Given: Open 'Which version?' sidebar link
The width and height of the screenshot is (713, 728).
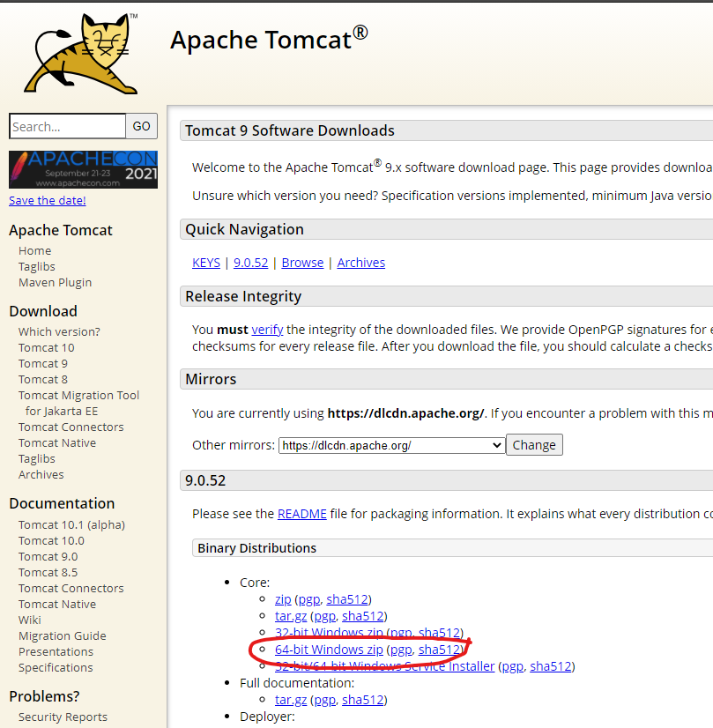Looking at the screenshot, I should pyautogui.click(x=59, y=332).
